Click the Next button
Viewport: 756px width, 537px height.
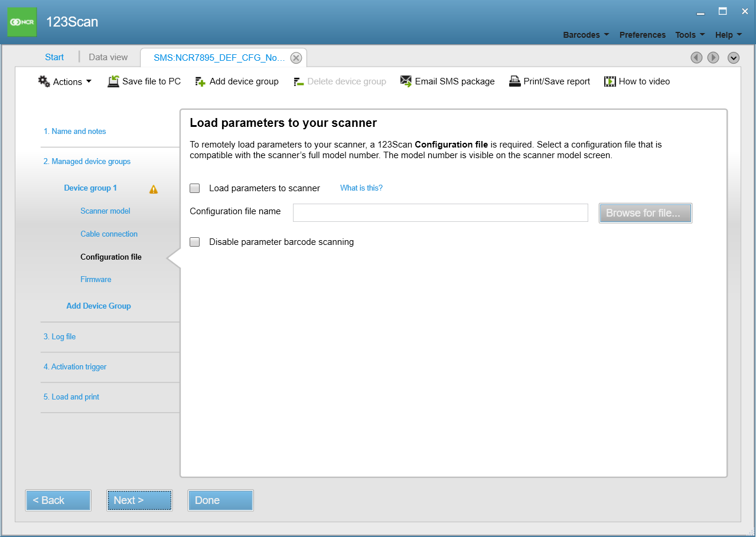pos(139,500)
